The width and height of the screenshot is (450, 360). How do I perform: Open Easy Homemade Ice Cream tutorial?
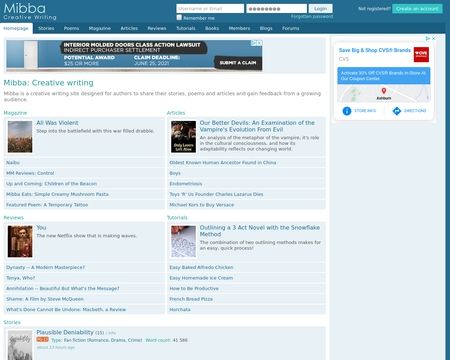click(x=201, y=278)
